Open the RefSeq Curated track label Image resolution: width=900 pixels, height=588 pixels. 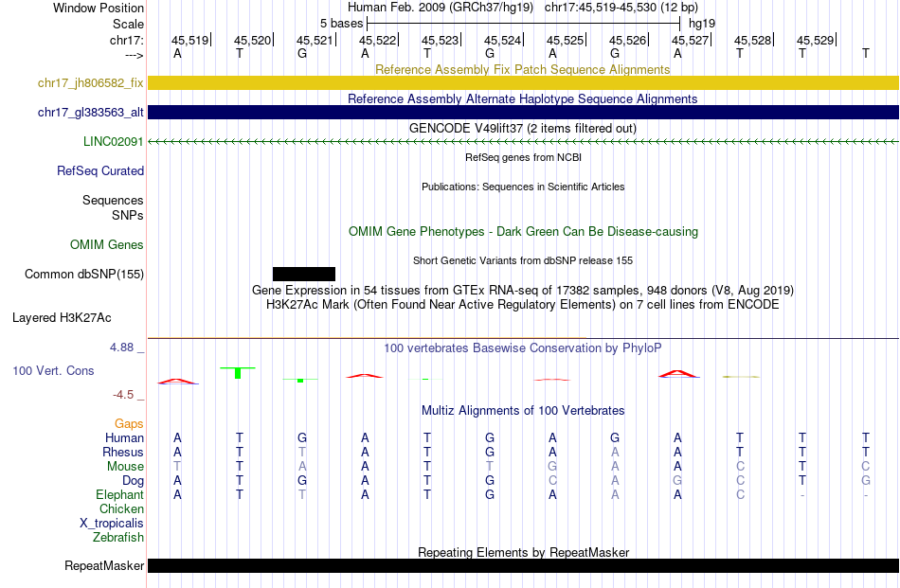[x=100, y=170]
